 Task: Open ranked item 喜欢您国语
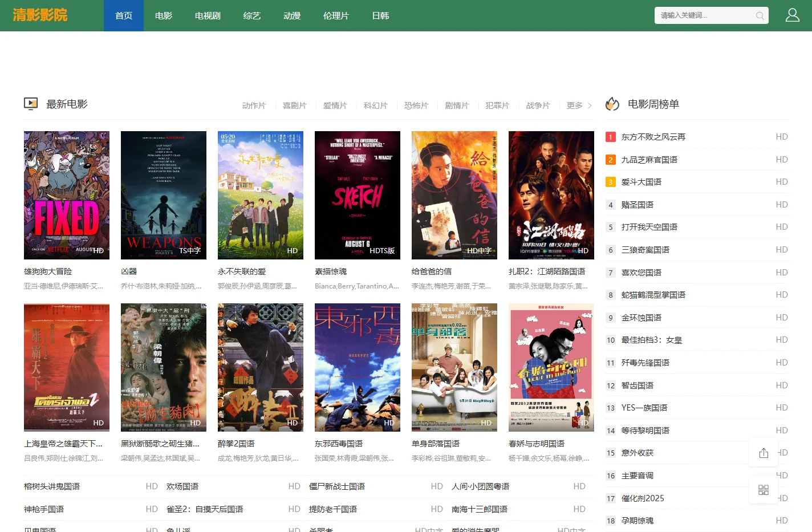point(642,273)
